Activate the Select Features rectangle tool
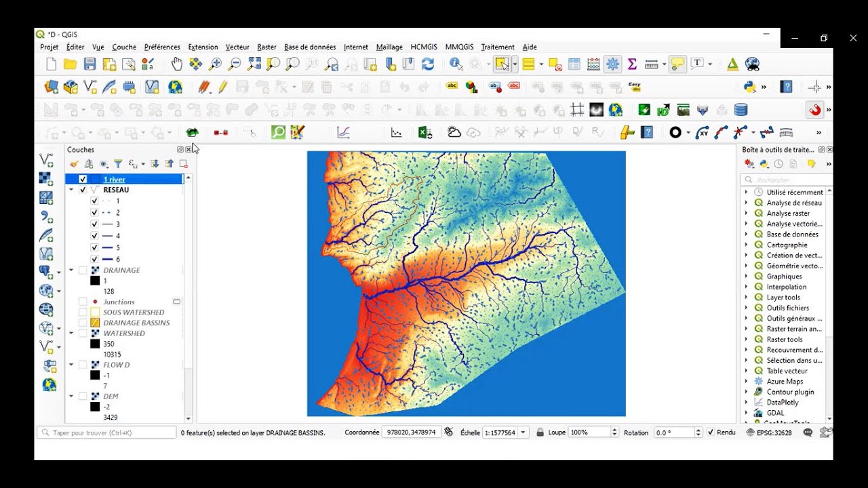 [502, 64]
